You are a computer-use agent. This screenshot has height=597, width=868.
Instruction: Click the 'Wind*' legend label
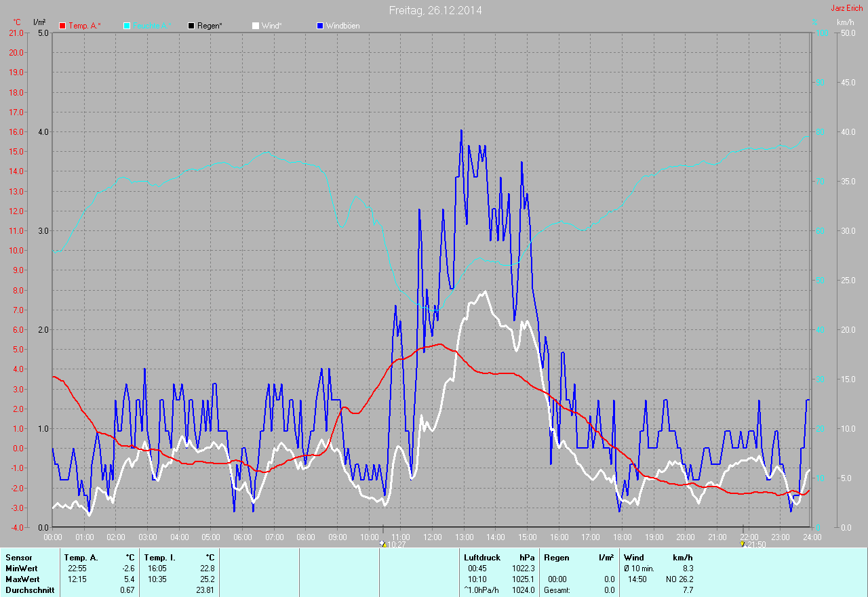[271, 26]
